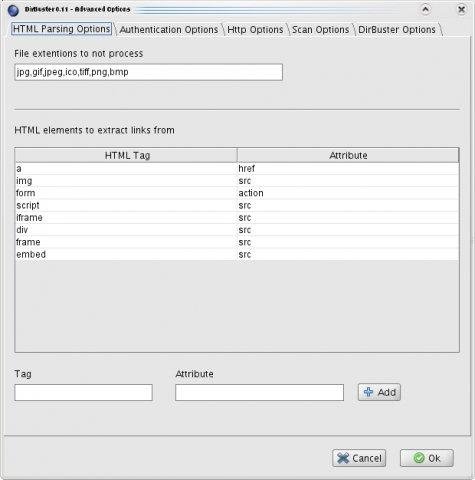Confirm with the Ok button
Viewport: 475px width, 480px height.
427,458
